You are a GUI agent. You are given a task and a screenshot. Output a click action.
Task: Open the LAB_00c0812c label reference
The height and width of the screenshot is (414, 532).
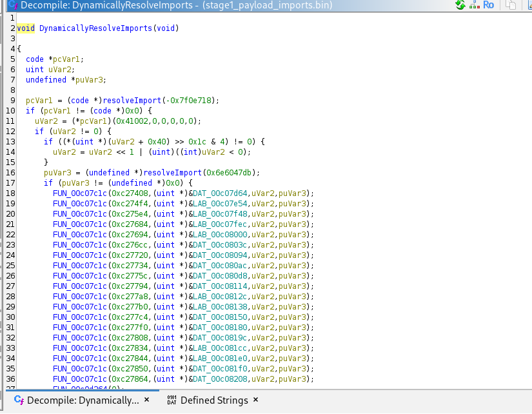coord(220,296)
